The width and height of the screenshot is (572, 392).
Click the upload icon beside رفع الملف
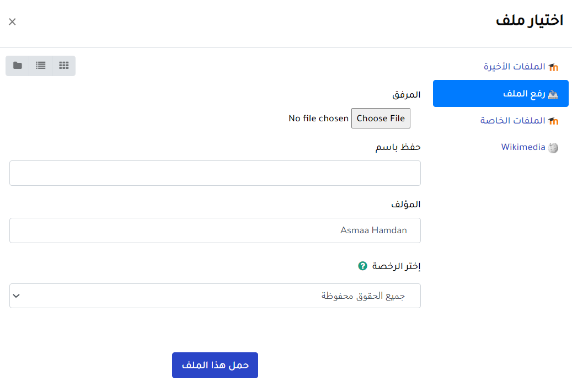pyautogui.click(x=553, y=94)
